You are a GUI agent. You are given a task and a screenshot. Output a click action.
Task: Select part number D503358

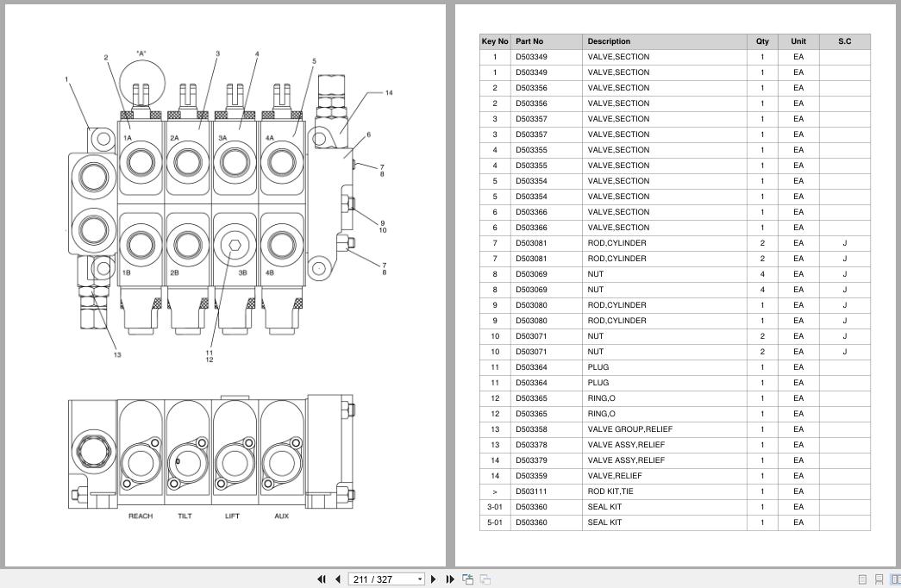coord(531,429)
